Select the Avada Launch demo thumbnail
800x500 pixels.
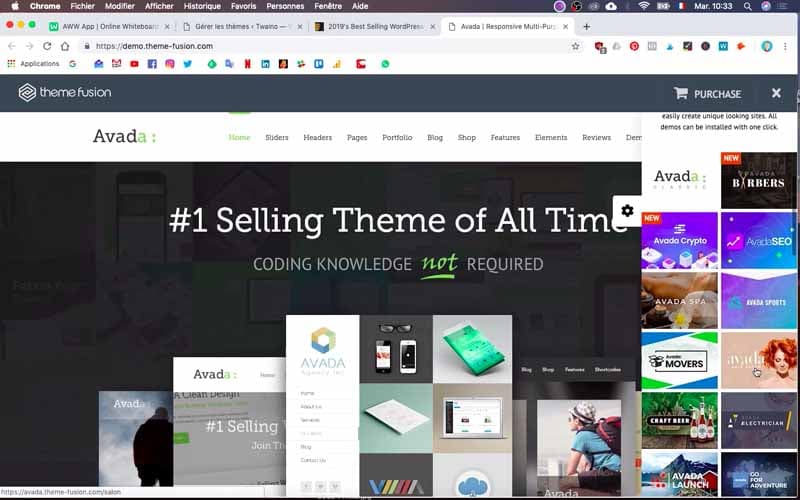point(680,475)
